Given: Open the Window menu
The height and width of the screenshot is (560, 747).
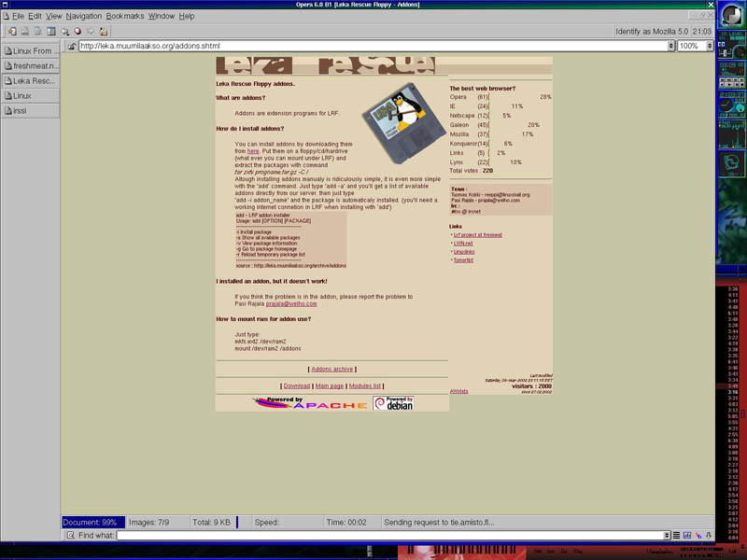Looking at the screenshot, I should tap(162, 16).
